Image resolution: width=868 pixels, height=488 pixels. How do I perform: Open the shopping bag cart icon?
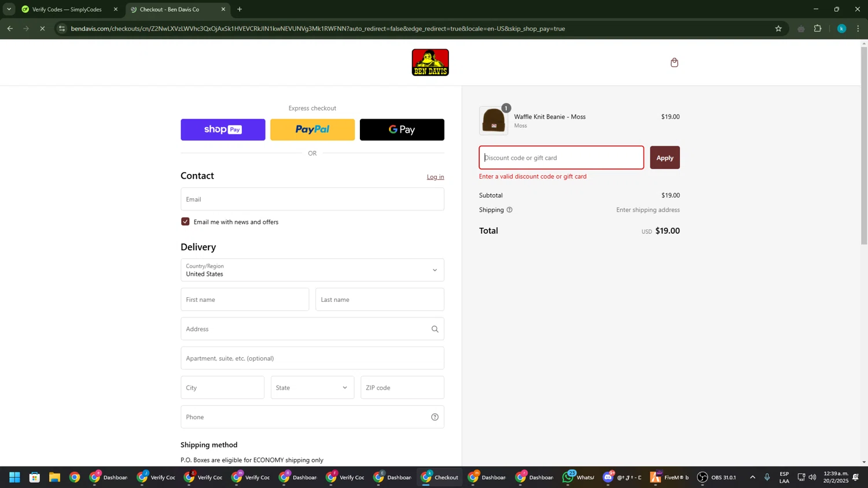pos(674,62)
